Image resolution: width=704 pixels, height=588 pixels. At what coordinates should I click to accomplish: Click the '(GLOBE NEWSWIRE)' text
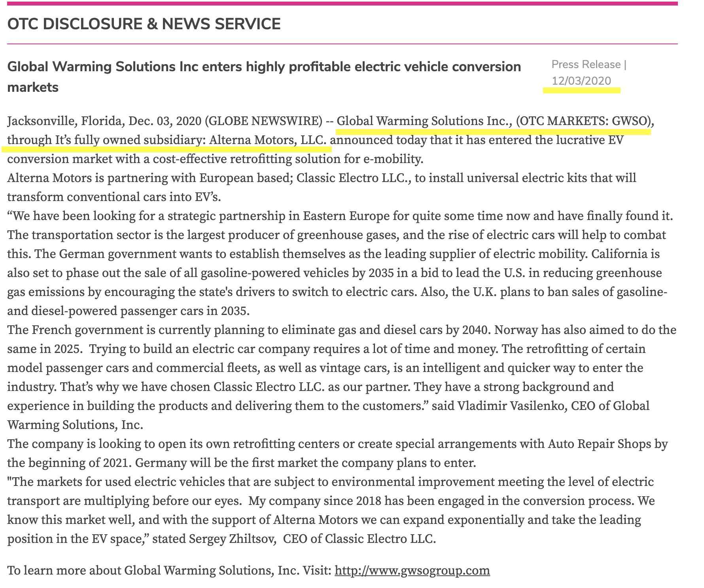tap(264, 121)
